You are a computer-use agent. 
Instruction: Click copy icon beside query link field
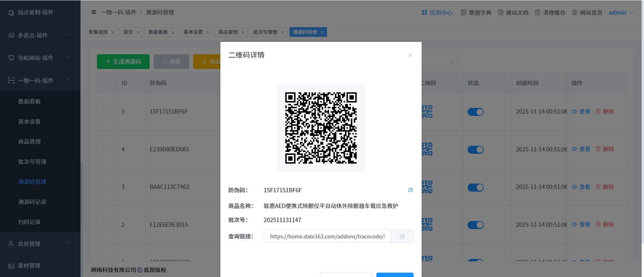(402, 236)
